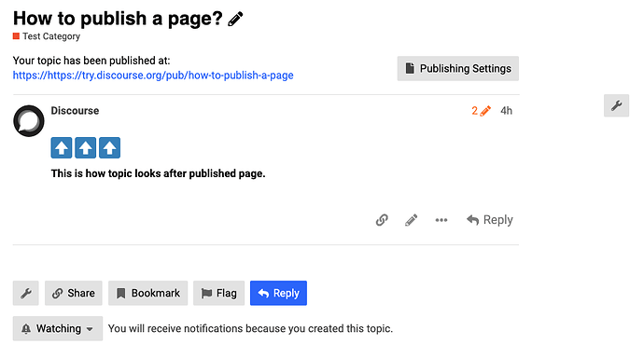Open the published page URL

pyautogui.click(x=153, y=76)
